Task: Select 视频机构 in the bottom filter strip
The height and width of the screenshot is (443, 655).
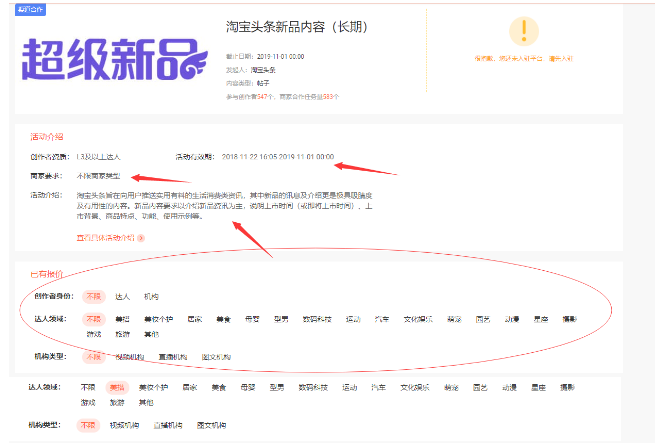Action: tap(124, 425)
